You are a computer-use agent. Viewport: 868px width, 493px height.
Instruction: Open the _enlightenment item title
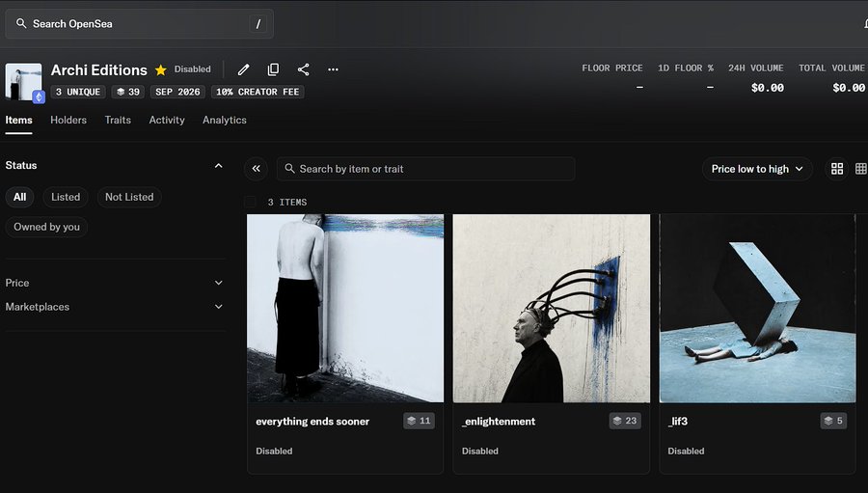(499, 422)
